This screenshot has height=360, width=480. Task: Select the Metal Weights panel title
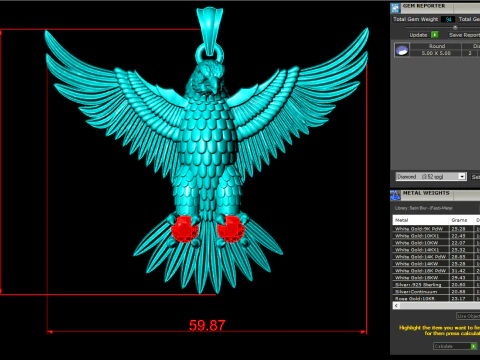click(x=426, y=193)
